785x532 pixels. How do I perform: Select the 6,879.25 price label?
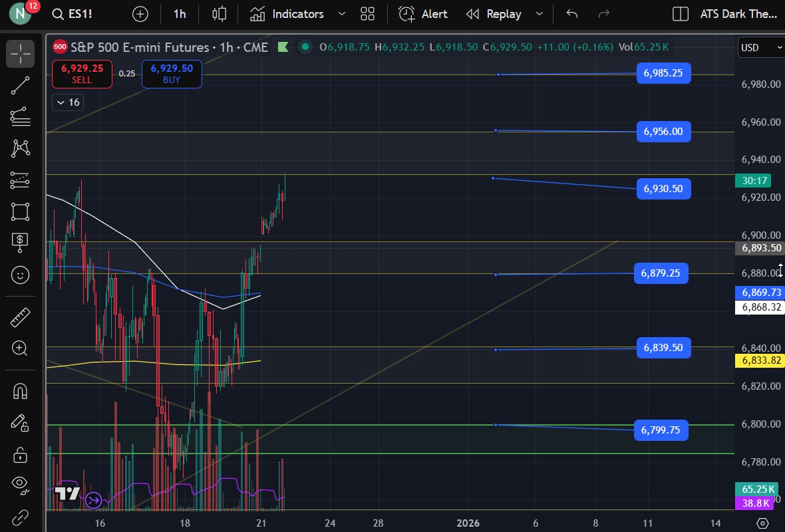(661, 273)
